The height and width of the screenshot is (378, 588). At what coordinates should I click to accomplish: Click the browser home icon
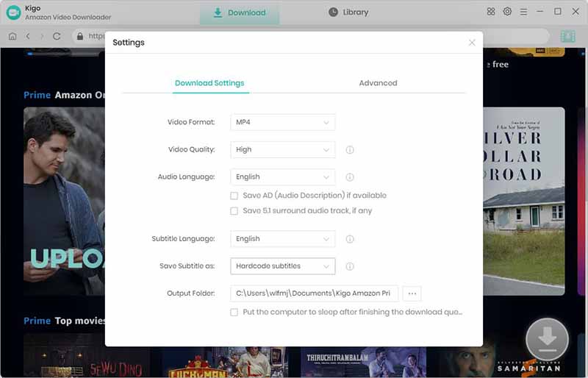[x=12, y=36]
